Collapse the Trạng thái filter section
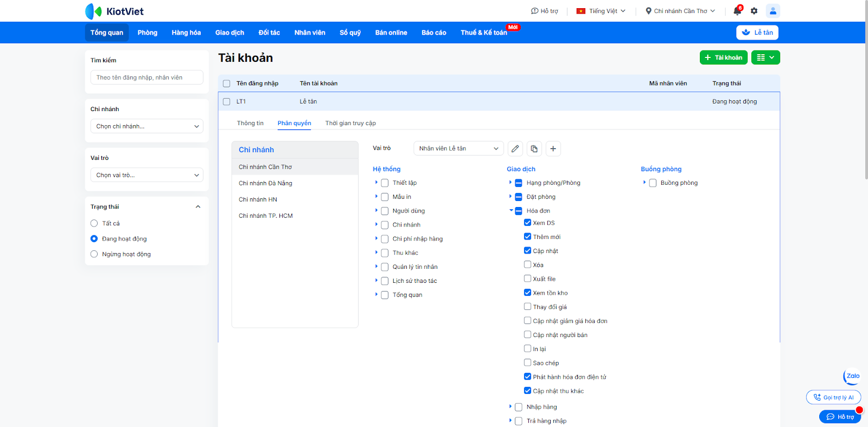This screenshot has width=868, height=427. [198, 206]
